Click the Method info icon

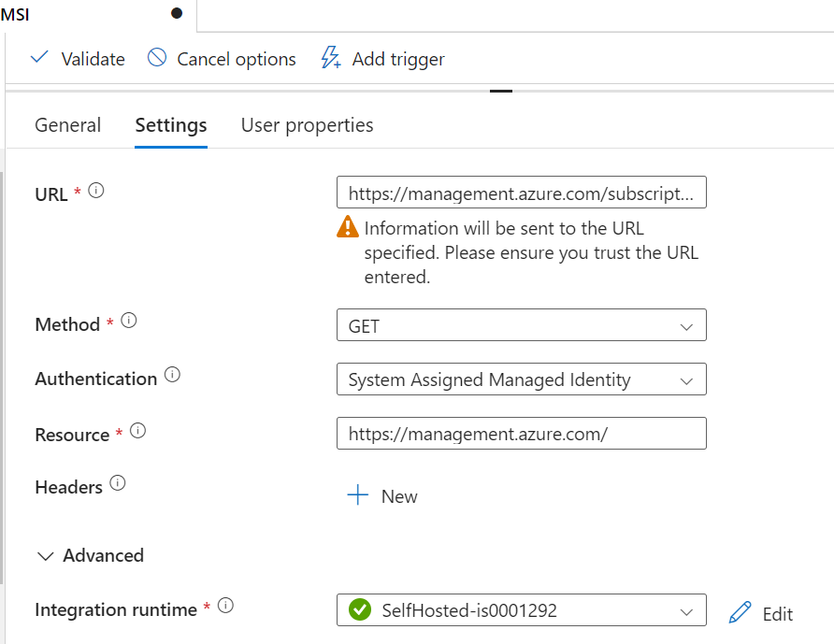click(129, 321)
